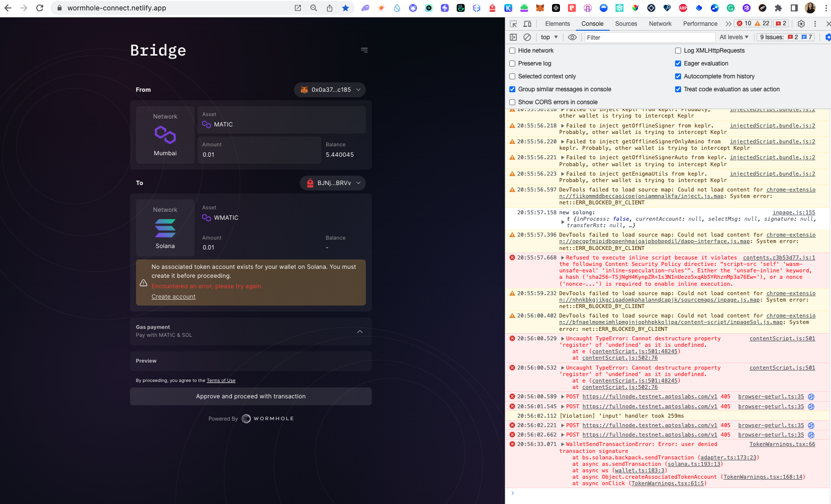
Task: Click the console sidebar icon
Action: (x=513, y=37)
